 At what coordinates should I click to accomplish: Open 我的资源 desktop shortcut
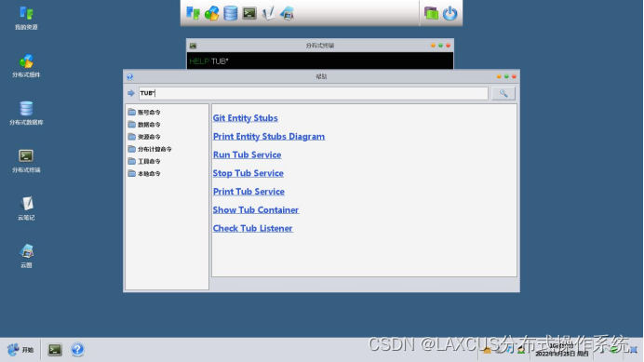point(26,19)
